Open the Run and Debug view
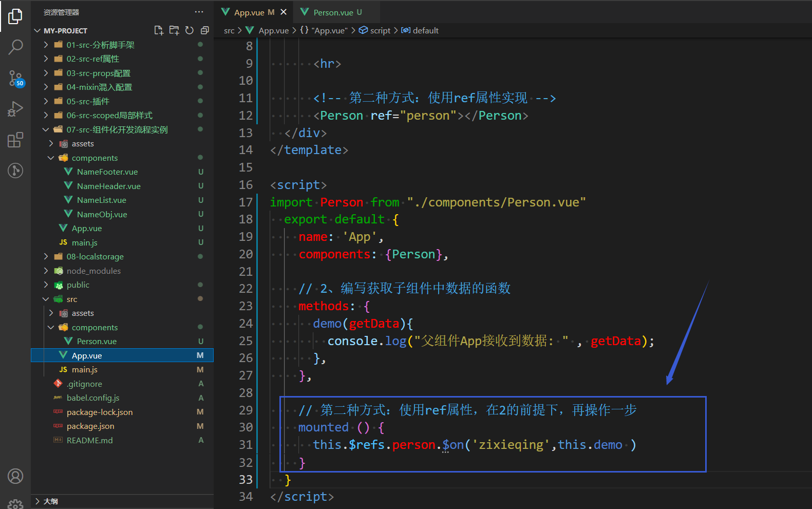 tap(15, 109)
